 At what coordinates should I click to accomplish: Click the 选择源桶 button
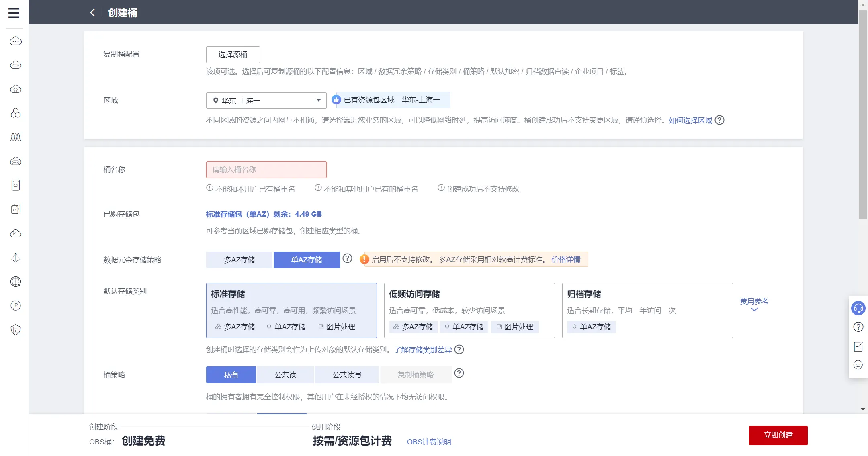[x=233, y=55]
